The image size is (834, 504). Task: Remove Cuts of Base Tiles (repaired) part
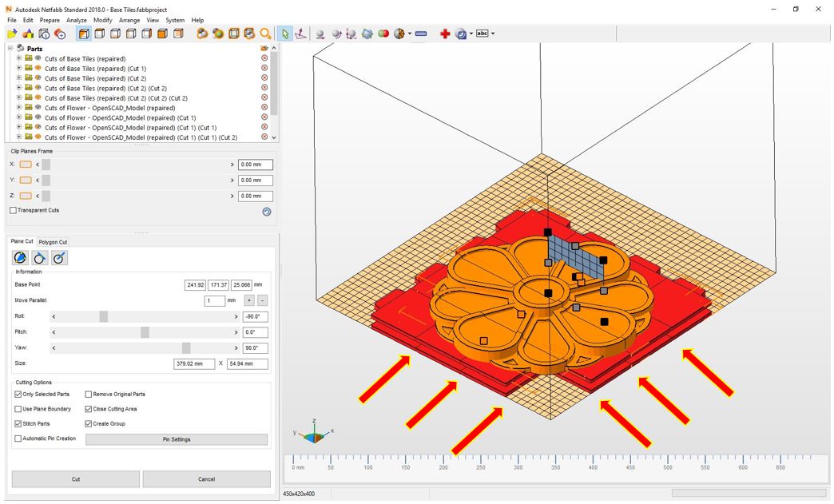click(264, 58)
